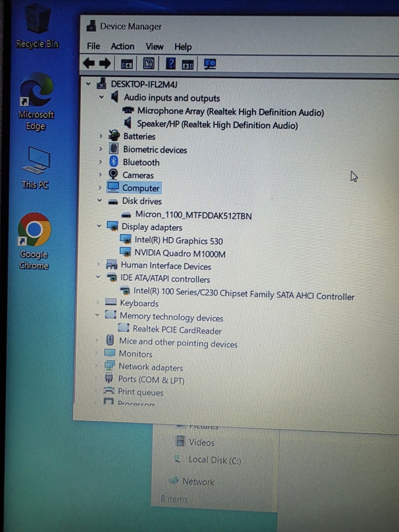Select Realtek PCIE CardReader device
The image size is (399, 532).
(177, 330)
